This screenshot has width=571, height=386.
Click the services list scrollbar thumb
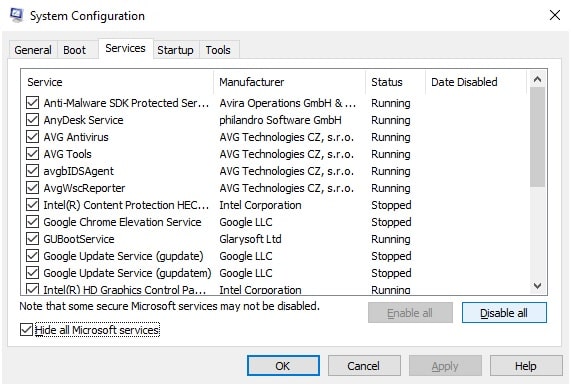pos(537,137)
